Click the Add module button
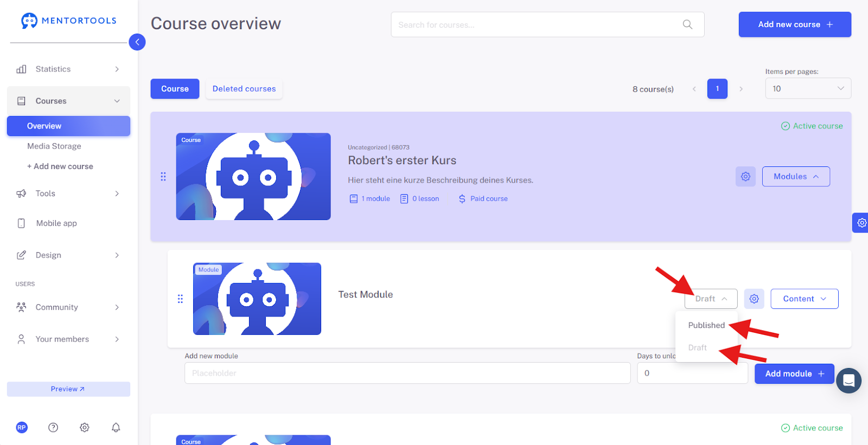 click(794, 373)
